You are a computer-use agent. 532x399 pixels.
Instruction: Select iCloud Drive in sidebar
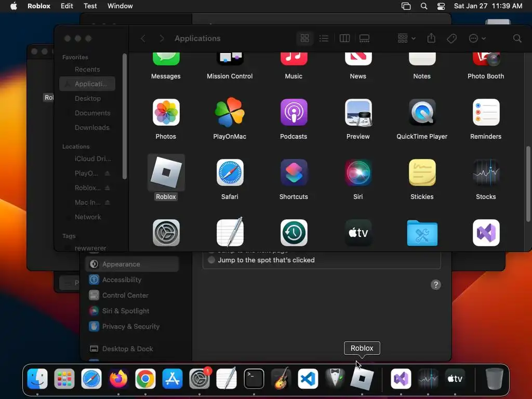click(x=87, y=158)
